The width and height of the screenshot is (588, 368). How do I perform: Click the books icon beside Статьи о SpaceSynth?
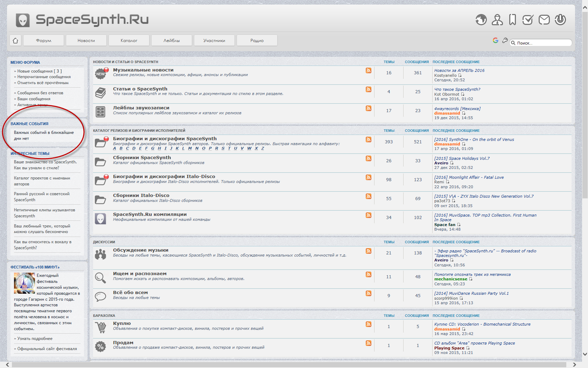(x=100, y=93)
